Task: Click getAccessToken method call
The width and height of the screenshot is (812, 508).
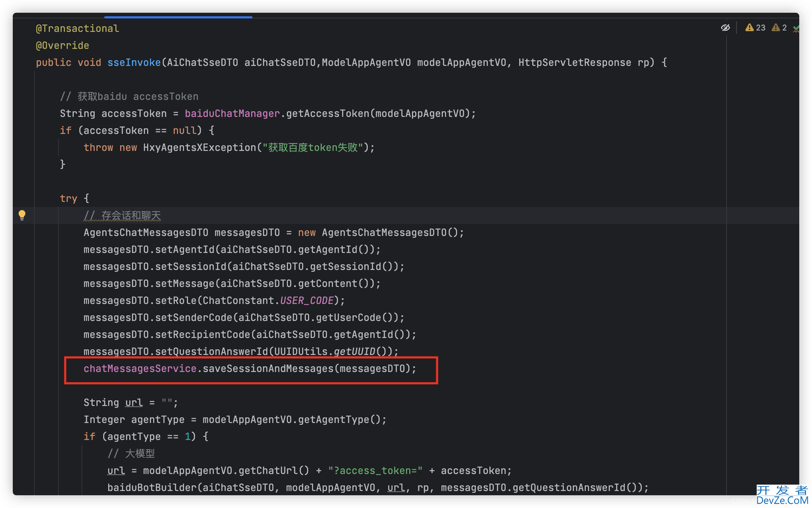Action: 328,113
